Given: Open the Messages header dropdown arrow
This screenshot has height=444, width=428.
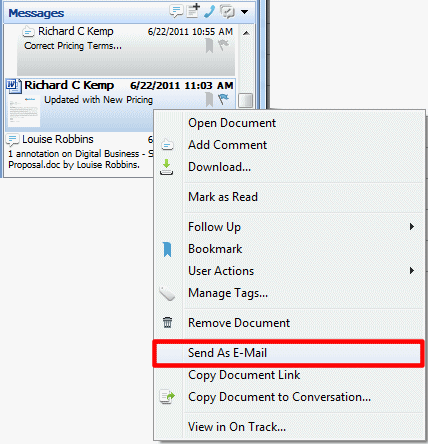Looking at the screenshot, I should pyautogui.click(x=244, y=12).
